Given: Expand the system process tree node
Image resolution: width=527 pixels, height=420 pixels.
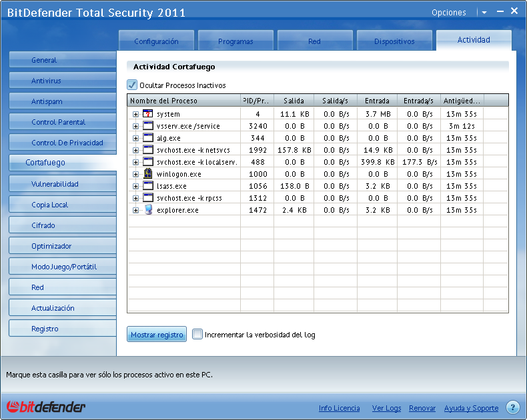Looking at the screenshot, I should (135, 114).
